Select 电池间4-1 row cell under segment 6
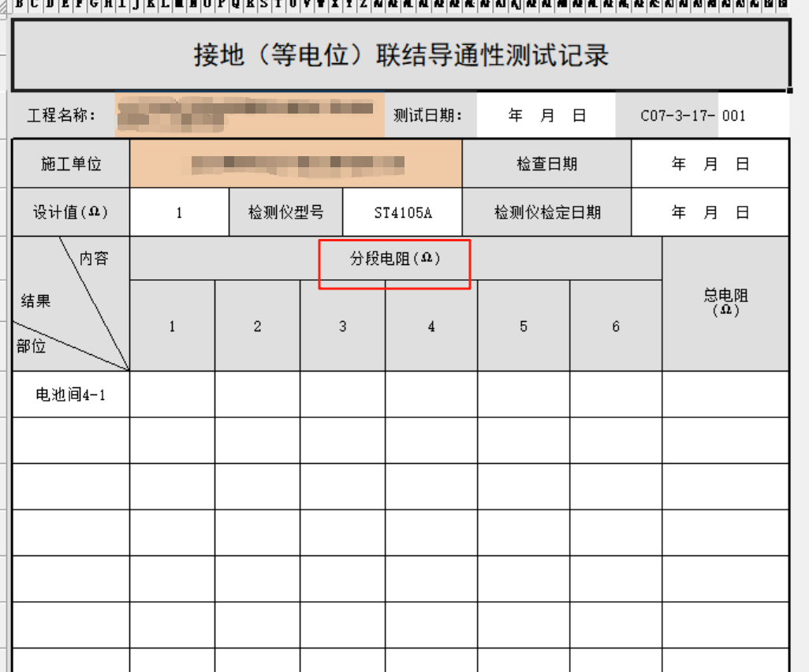This screenshot has height=672, width=809. pyautogui.click(x=616, y=394)
